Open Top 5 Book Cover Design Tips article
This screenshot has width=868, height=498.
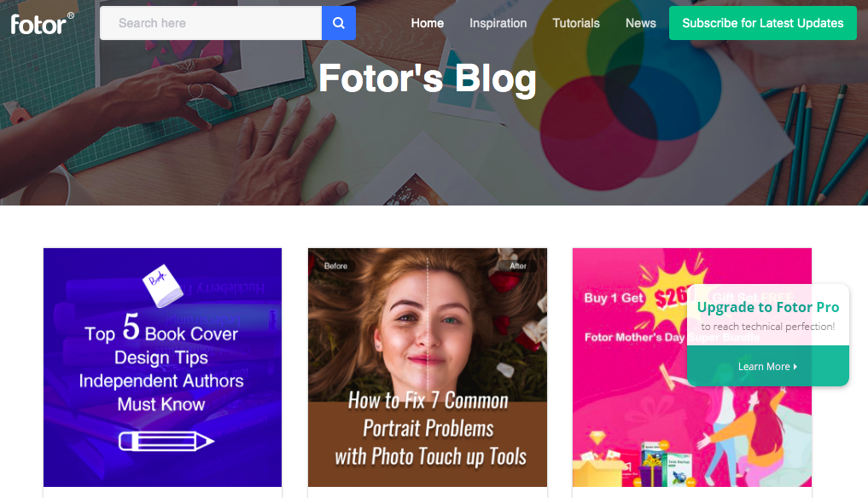163,368
